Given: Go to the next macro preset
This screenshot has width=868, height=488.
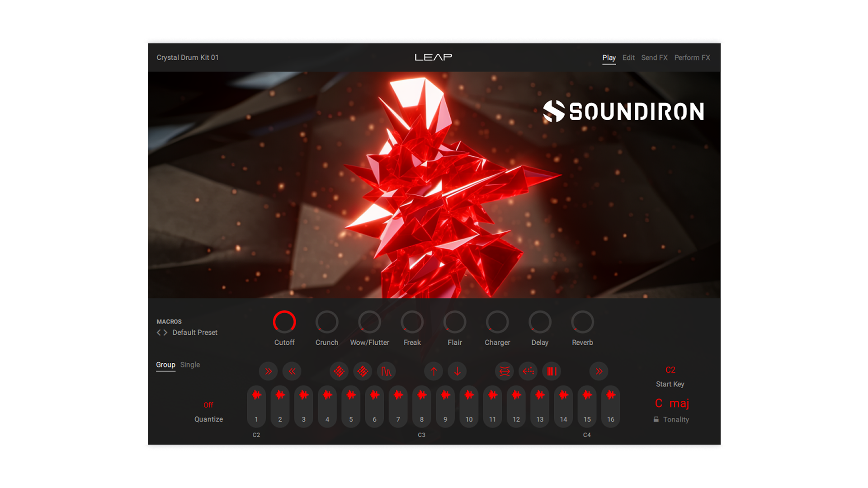Looking at the screenshot, I should 165,333.
